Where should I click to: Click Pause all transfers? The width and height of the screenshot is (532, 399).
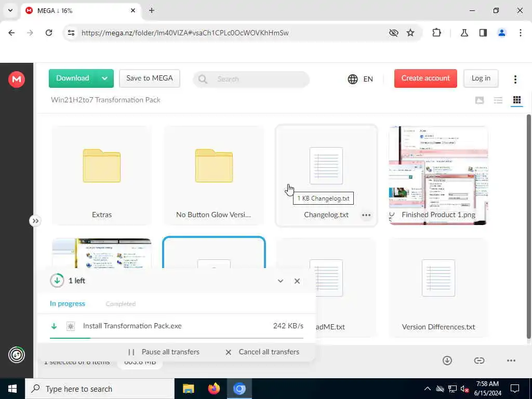point(164,352)
